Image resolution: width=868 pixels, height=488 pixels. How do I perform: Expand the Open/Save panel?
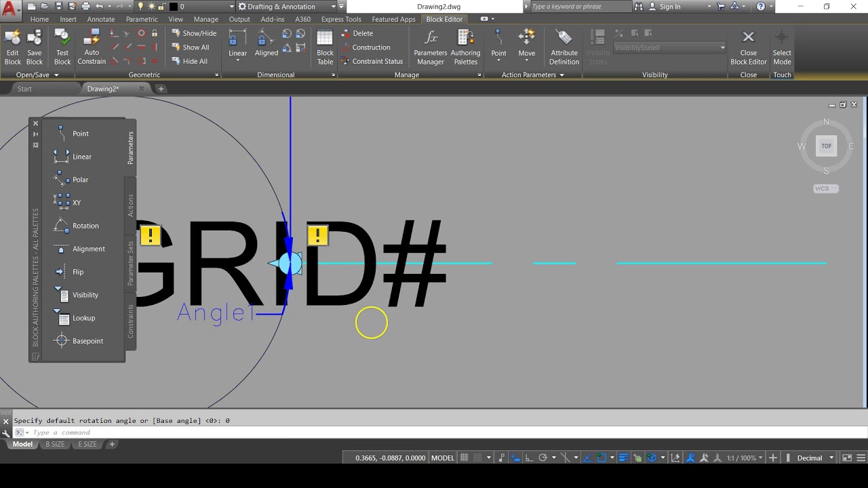point(38,75)
